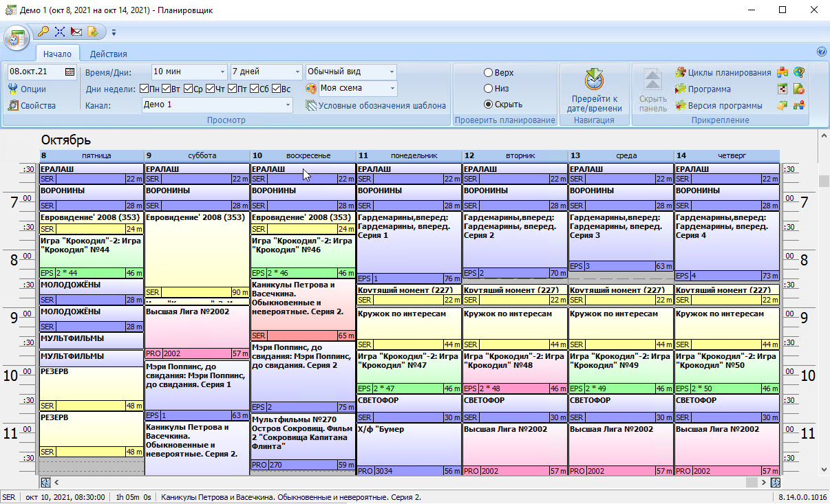
Task: Open Циклы планирования
Action: pos(723,73)
